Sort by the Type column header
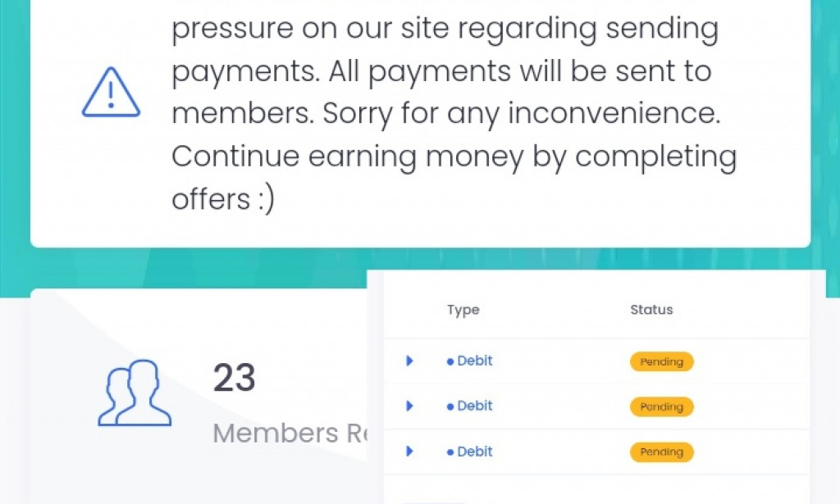The height and width of the screenshot is (504, 840). pyautogui.click(x=463, y=310)
